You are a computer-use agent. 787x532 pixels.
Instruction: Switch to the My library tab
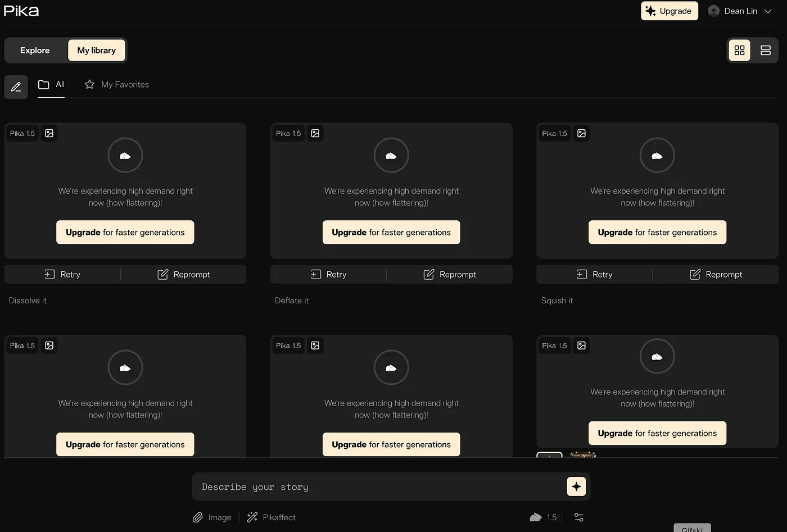click(x=97, y=51)
